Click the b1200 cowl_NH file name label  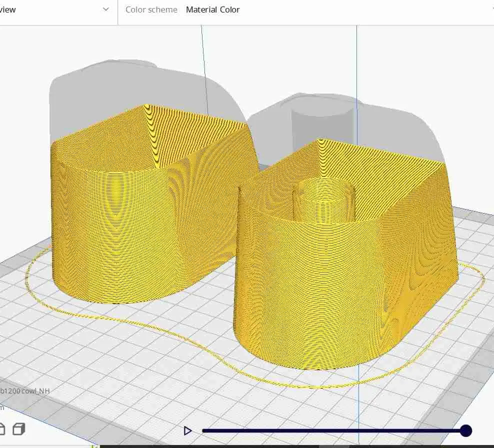tap(25, 390)
